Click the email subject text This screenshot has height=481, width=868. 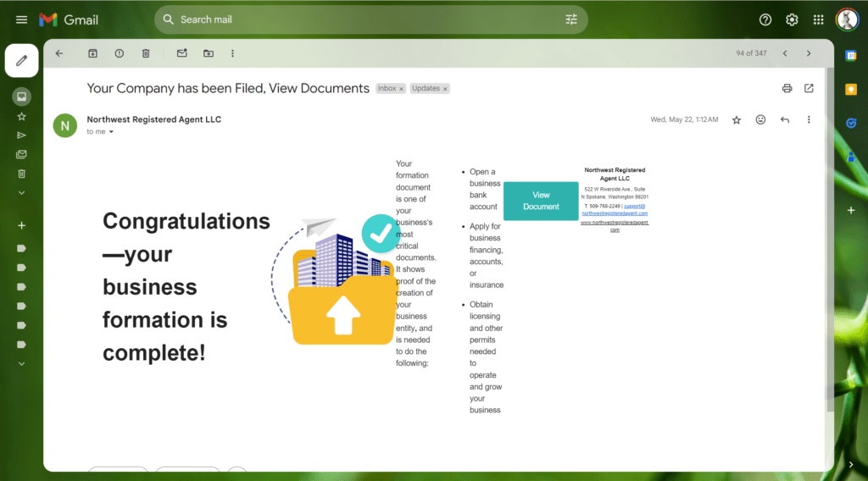tap(228, 88)
